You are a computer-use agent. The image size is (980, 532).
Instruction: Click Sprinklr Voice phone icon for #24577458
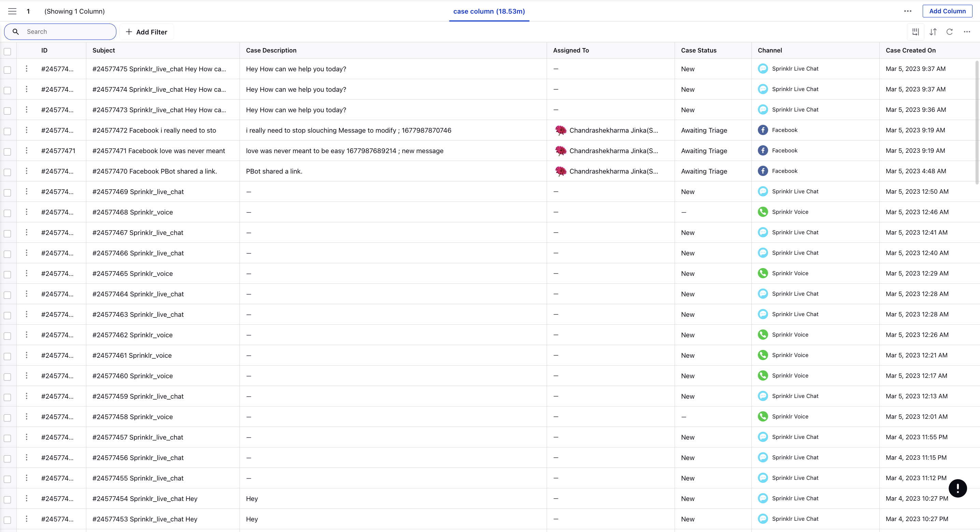tap(762, 416)
